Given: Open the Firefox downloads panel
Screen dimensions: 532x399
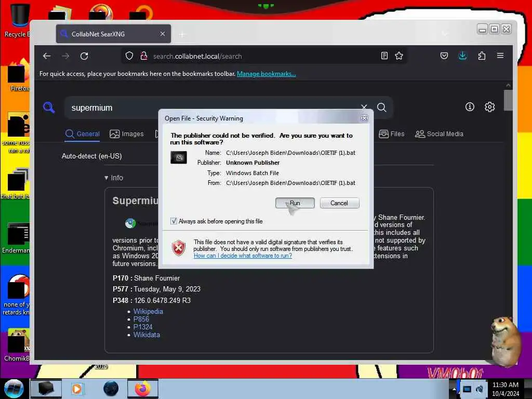Looking at the screenshot, I should (x=462, y=56).
